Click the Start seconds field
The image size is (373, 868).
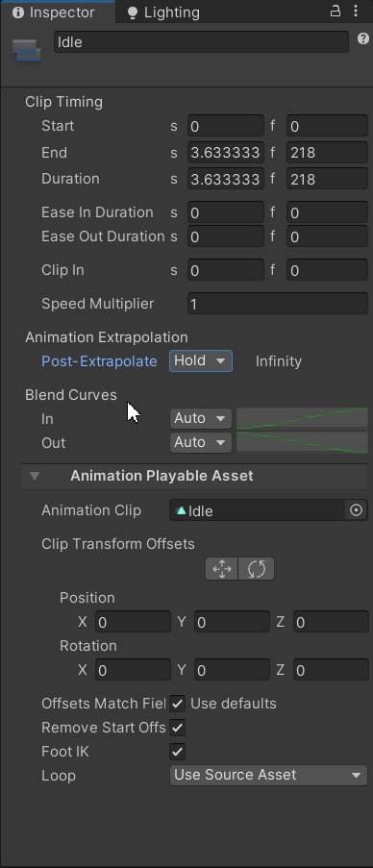(226, 126)
